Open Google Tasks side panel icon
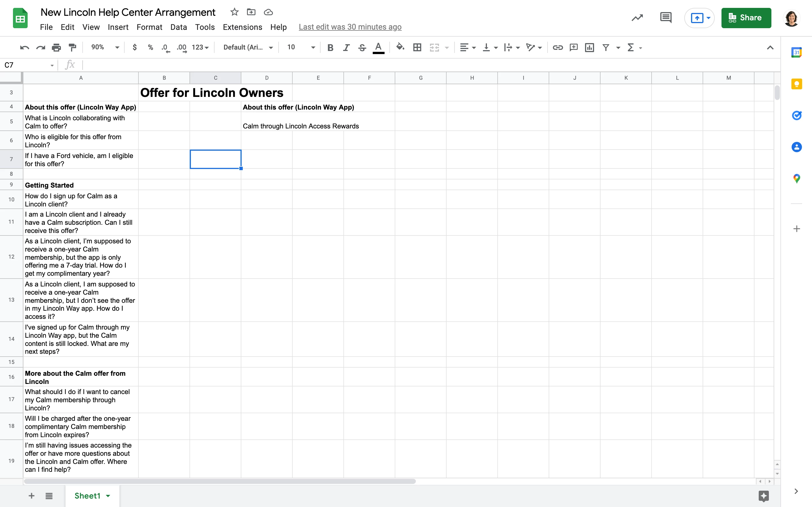812x507 pixels. (796, 115)
